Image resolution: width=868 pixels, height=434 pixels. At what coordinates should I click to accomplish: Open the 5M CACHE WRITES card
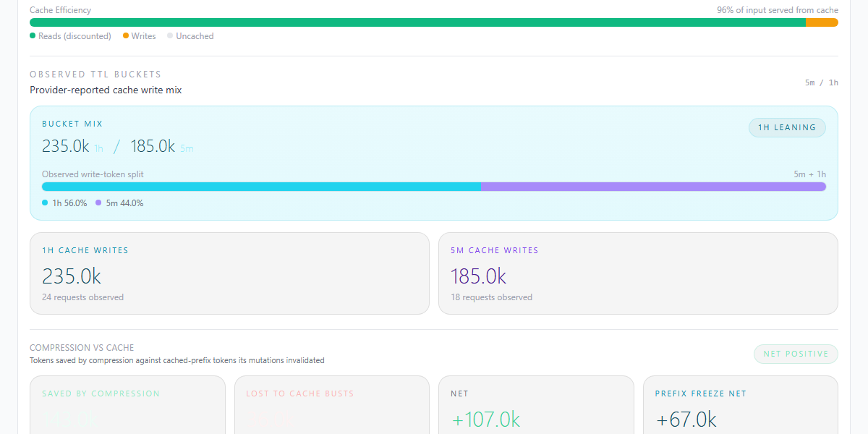pyautogui.click(x=638, y=273)
